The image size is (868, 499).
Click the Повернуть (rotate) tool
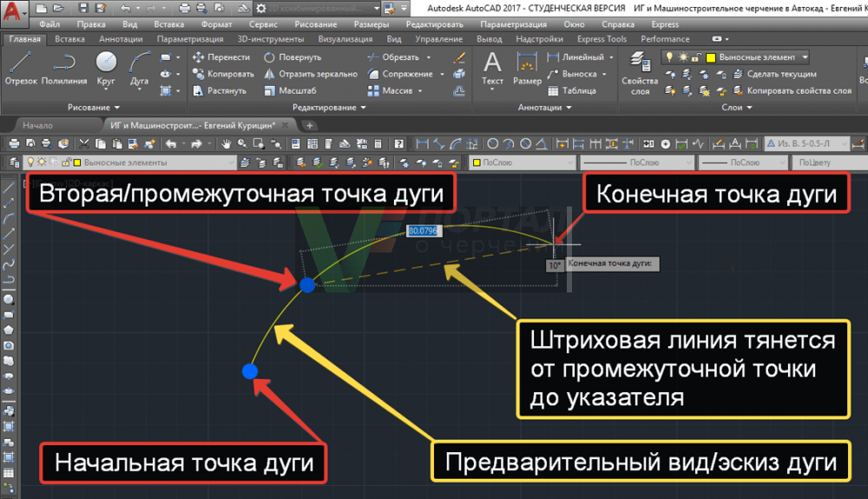tap(293, 57)
